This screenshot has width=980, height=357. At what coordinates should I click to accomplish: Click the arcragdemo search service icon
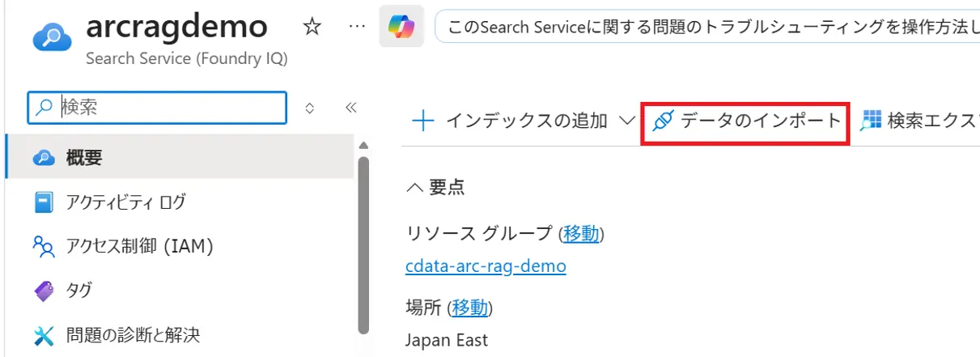[52, 37]
